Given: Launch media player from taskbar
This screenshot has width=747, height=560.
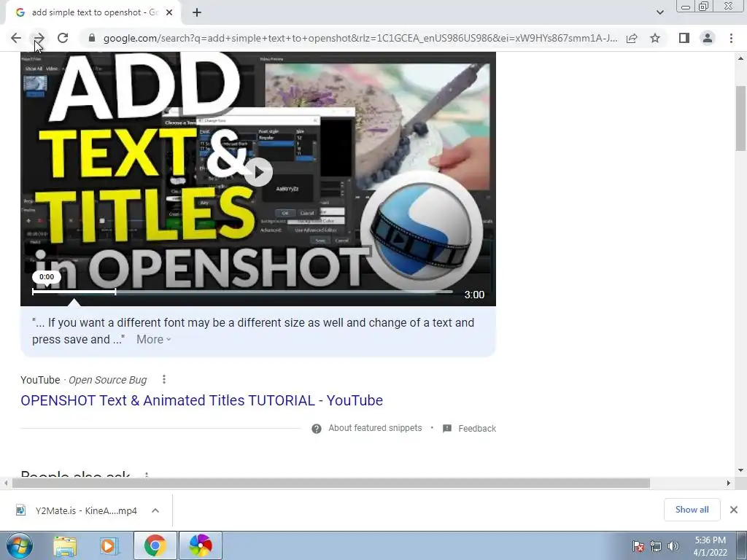Looking at the screenshot, I should (x=109, y=545).
